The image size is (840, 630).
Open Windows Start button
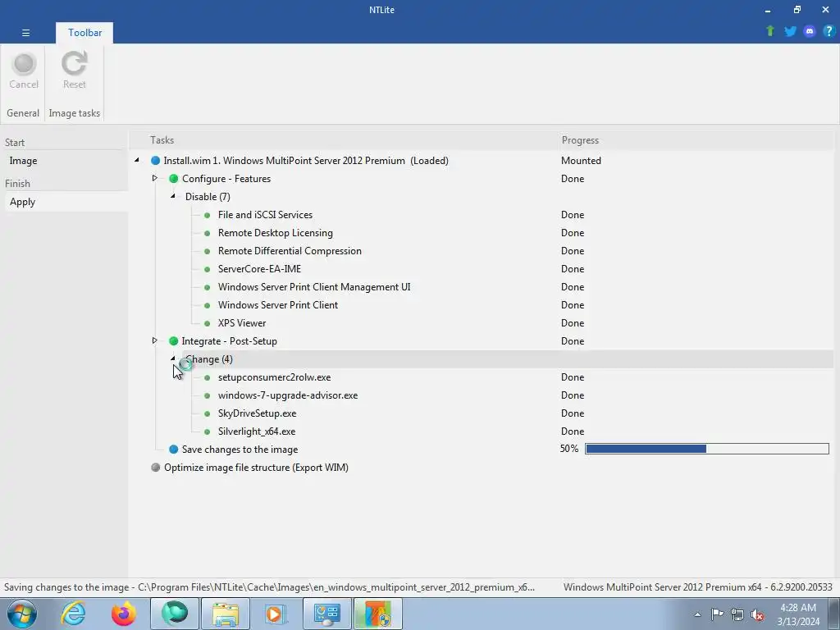tap(21, 614)
